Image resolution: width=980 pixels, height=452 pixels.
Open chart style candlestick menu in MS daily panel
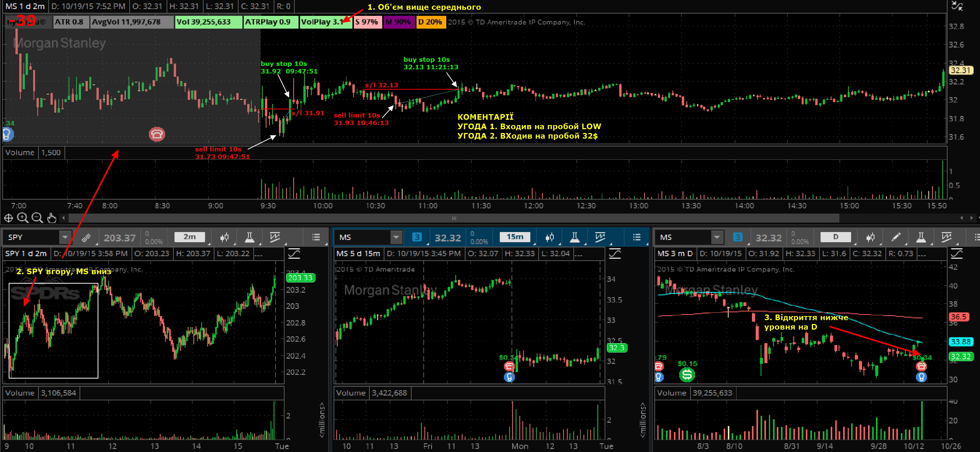pos(870,238)
